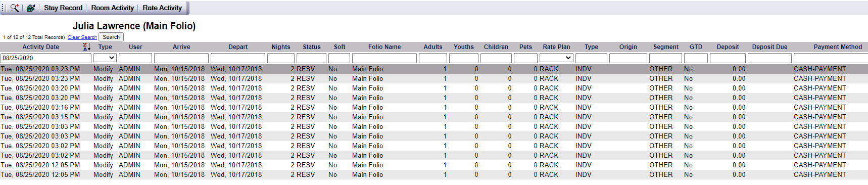Expand the Type filter dropdown
Image resolution: width=868 pixels, height=185 pixels.
tap(105, 58)
